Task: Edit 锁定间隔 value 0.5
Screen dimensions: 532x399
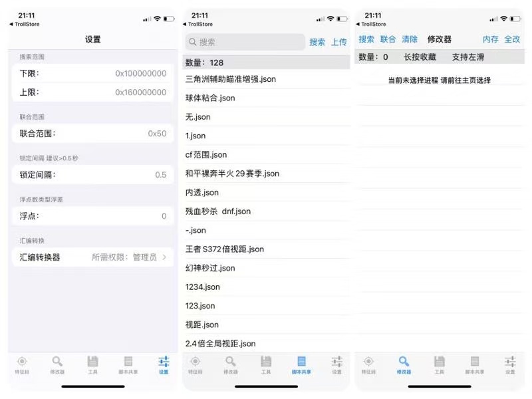Action: (161, 175)
